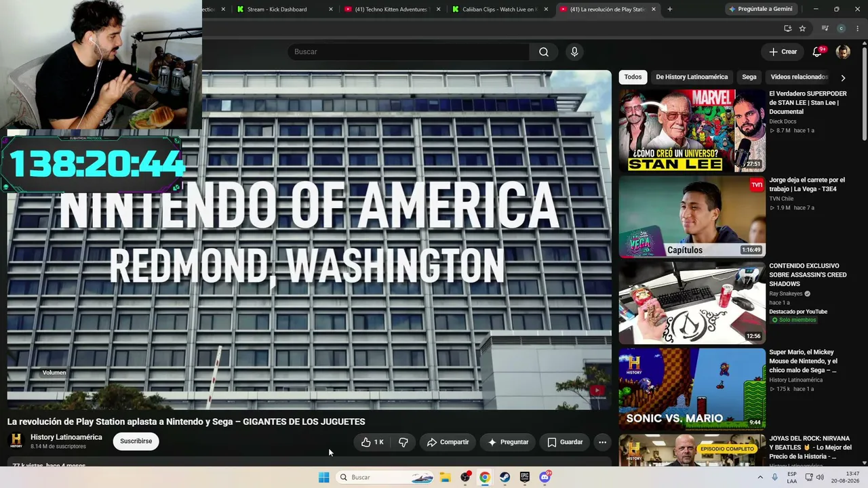Screen dimensions: 868x488
Task: Open Steam from the taskbar
Action: click(505, 477)
